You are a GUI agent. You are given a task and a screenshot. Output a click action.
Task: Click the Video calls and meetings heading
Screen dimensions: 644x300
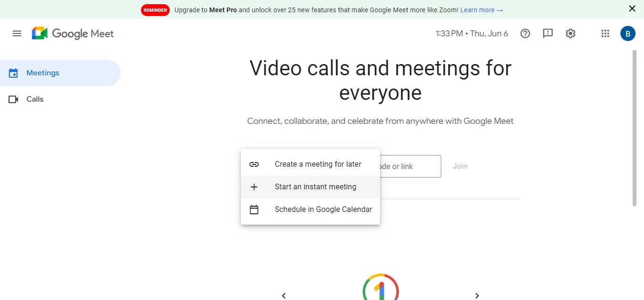380,81
